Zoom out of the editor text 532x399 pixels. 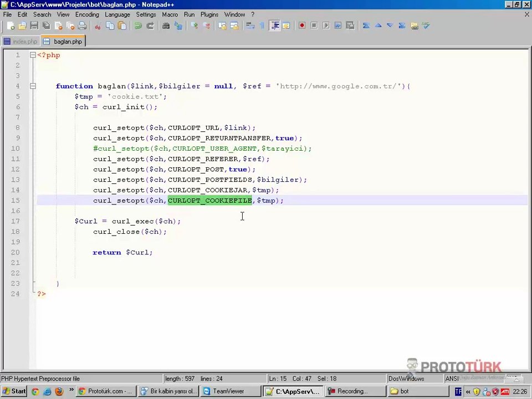pos(206,26)
